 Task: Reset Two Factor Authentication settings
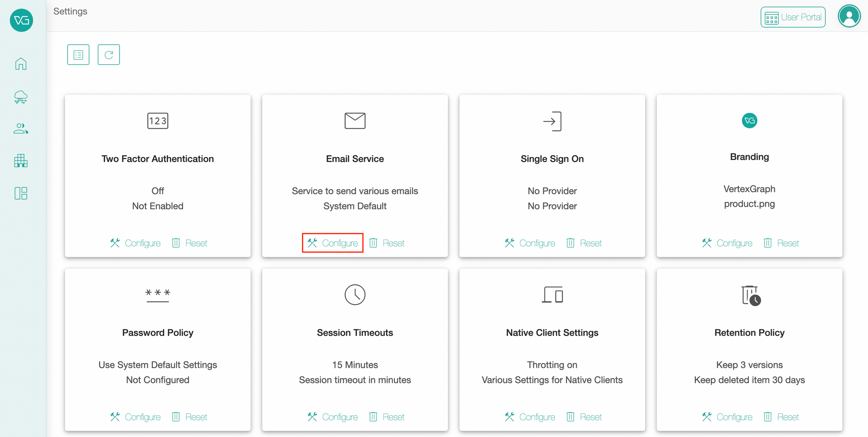click(189, 243)
